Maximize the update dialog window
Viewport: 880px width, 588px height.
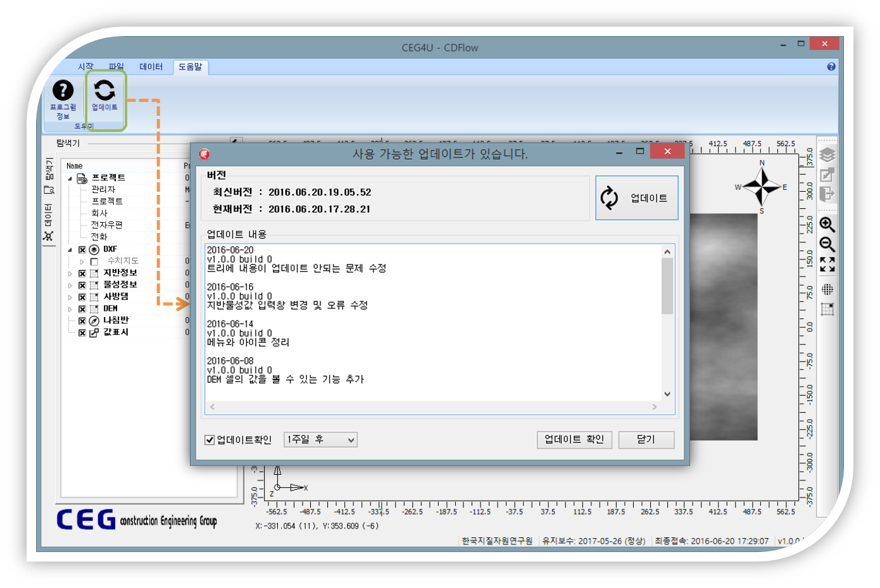(640, 151)
